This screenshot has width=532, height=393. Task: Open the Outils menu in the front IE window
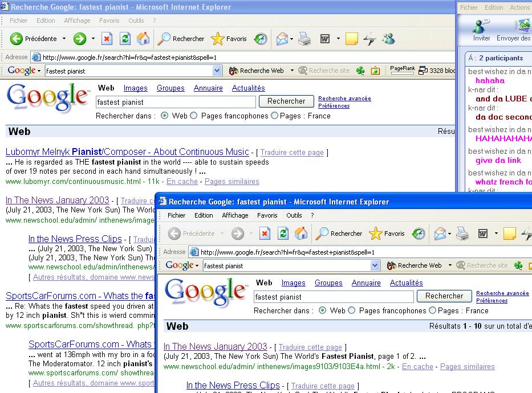click(294, 215)
